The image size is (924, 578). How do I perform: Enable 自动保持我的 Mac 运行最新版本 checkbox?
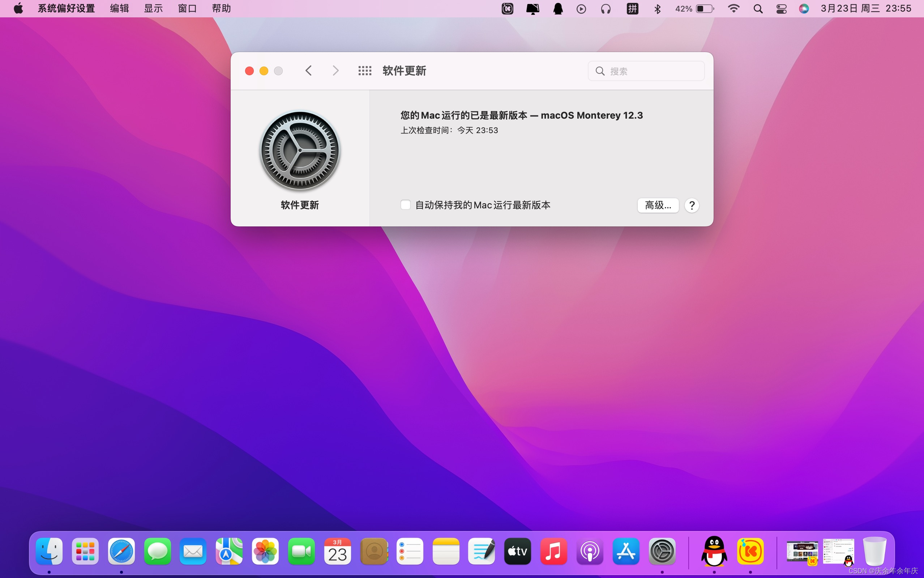point(405,205)
